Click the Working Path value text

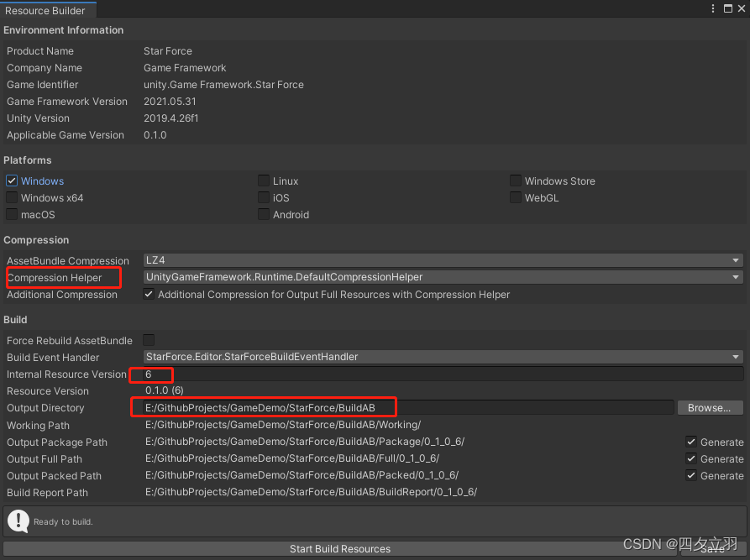click(283, 425)
